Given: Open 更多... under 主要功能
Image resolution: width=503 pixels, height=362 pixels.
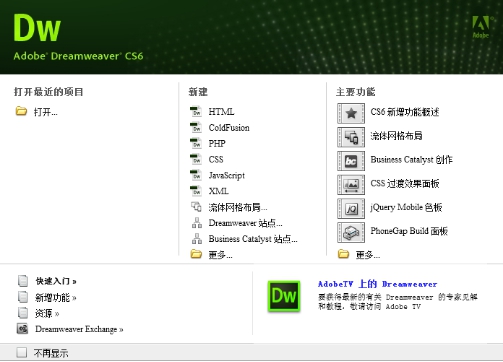Looking at the screenshot, I should coord(368,255).
